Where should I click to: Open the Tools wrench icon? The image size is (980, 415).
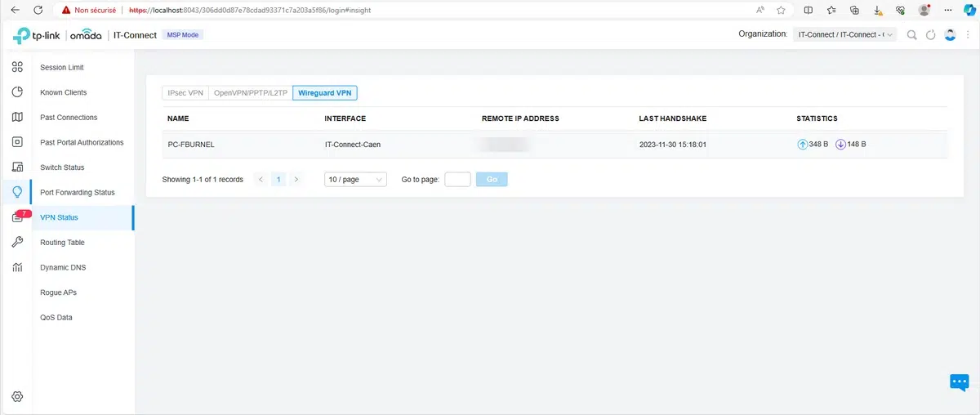pyautogui.click(x=17, y=242)
